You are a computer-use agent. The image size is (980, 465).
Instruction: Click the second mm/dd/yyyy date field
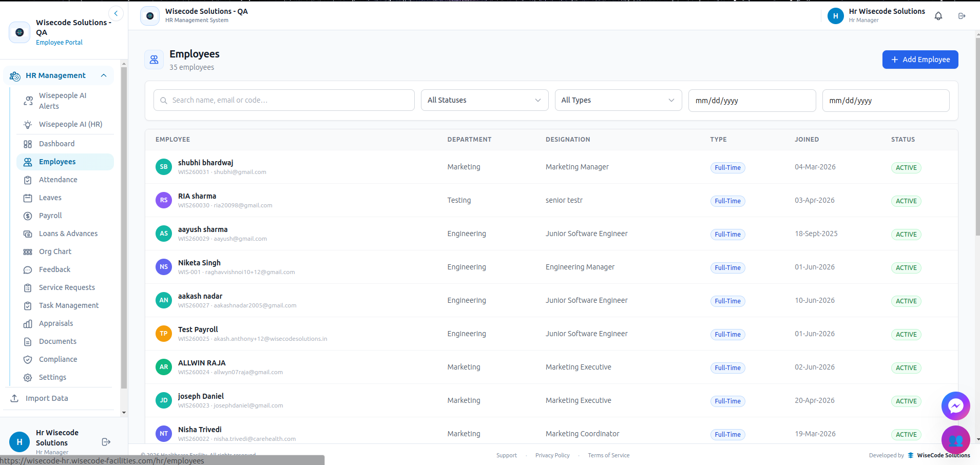(x=886, y=101)
